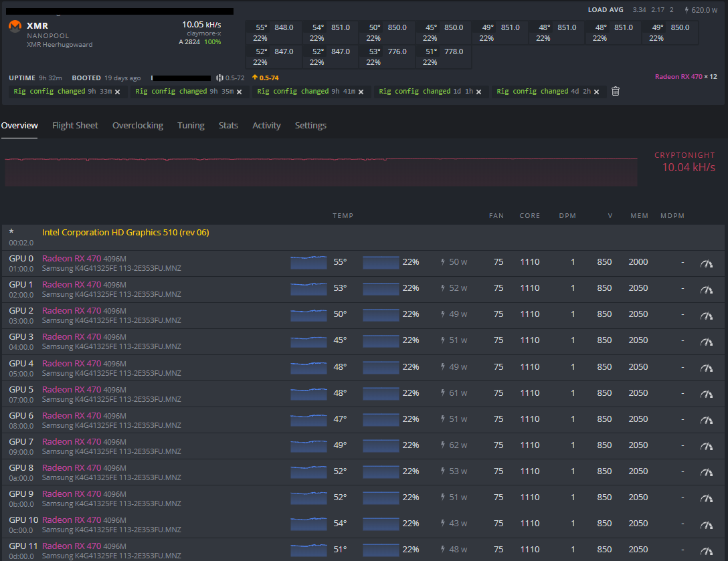
Task: Dismiss Rig config changed 4d 2h message
Action: [x=597, y=92]
